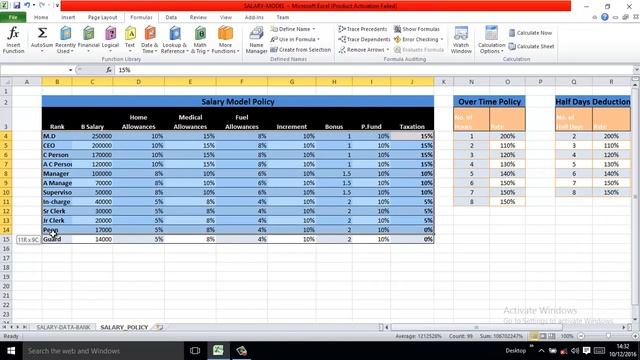Click the horizontal scrollbar
The height and width of the screenshot is (360, 640).
(x=476, y=327)
